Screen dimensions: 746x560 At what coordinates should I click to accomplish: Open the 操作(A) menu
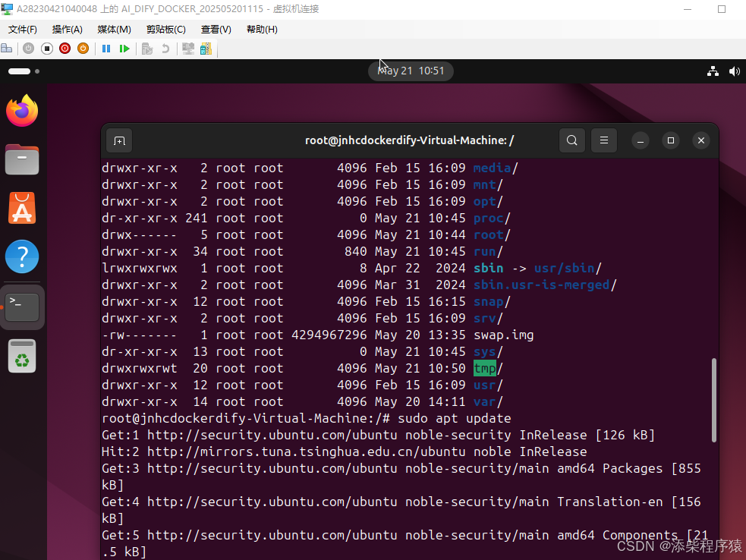pos(67,30)
